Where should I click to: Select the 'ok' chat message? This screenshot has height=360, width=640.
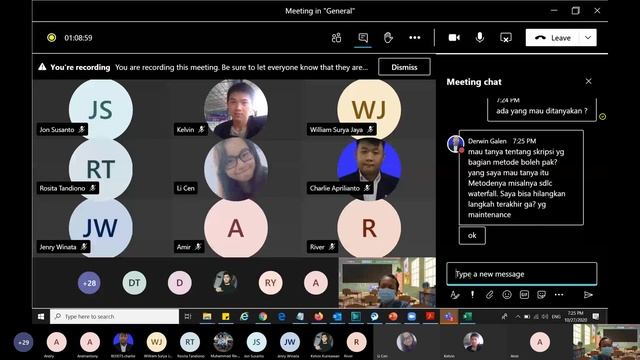pos(472,236)
